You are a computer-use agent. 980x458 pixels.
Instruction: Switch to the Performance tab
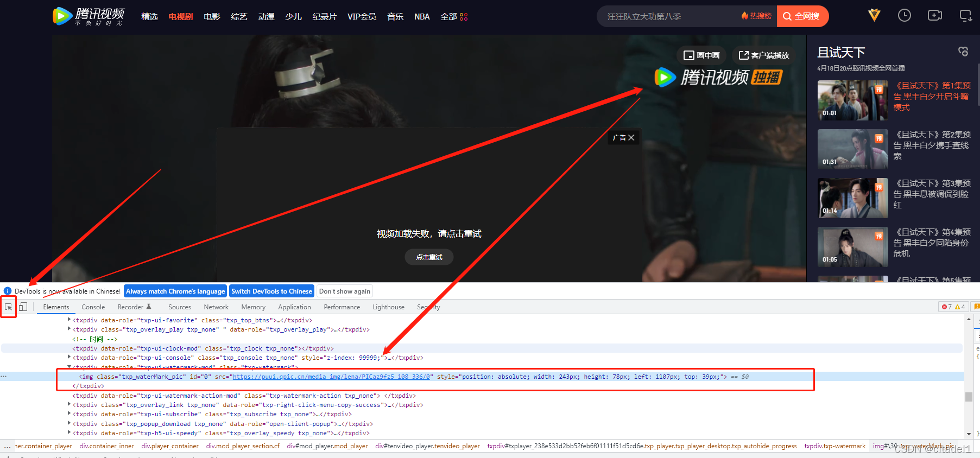click(342, 307)
